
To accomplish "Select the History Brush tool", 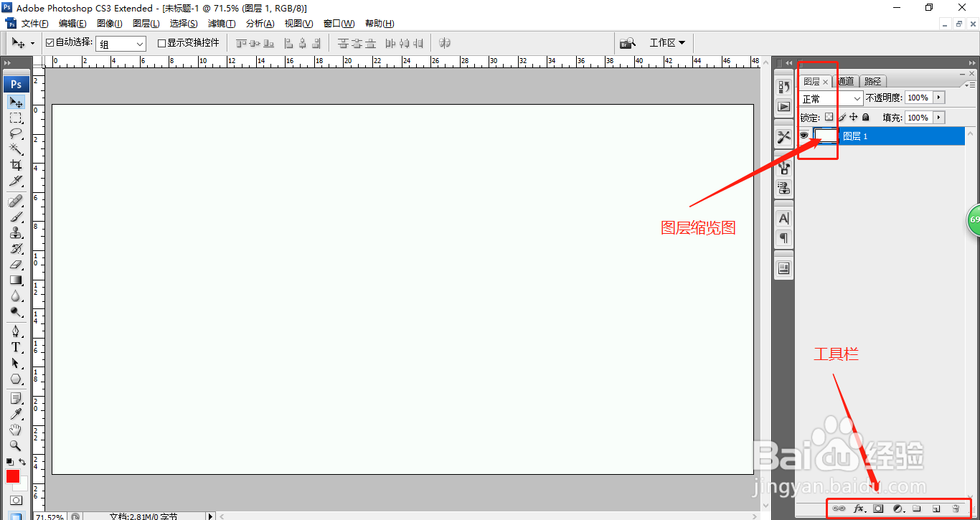I will 16,248.
